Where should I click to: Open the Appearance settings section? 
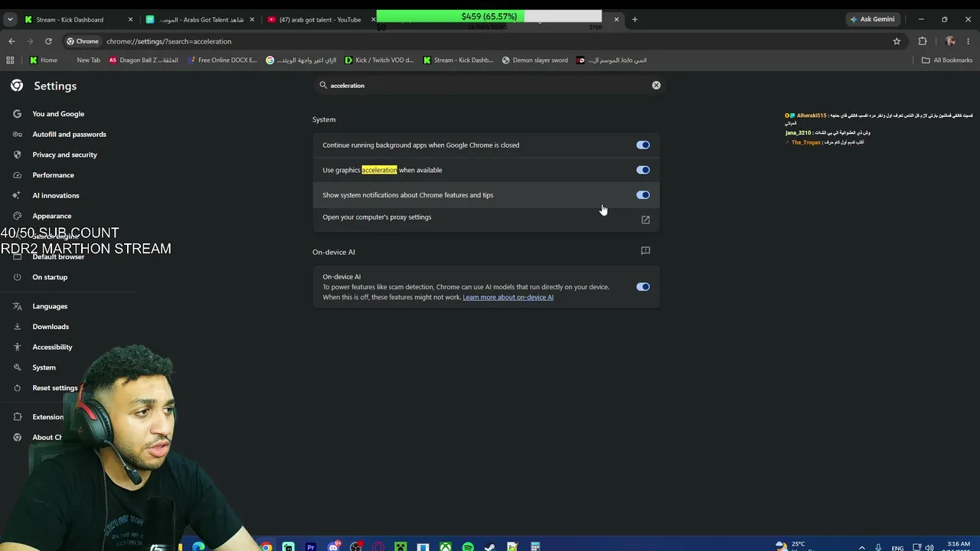pos(51,216)
